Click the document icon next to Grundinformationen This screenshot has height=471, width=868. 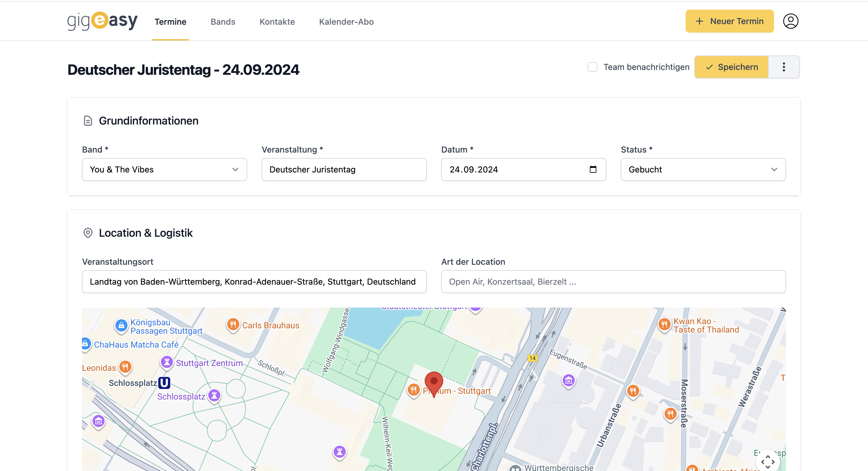pyautogui.click(x=88, y=121)
